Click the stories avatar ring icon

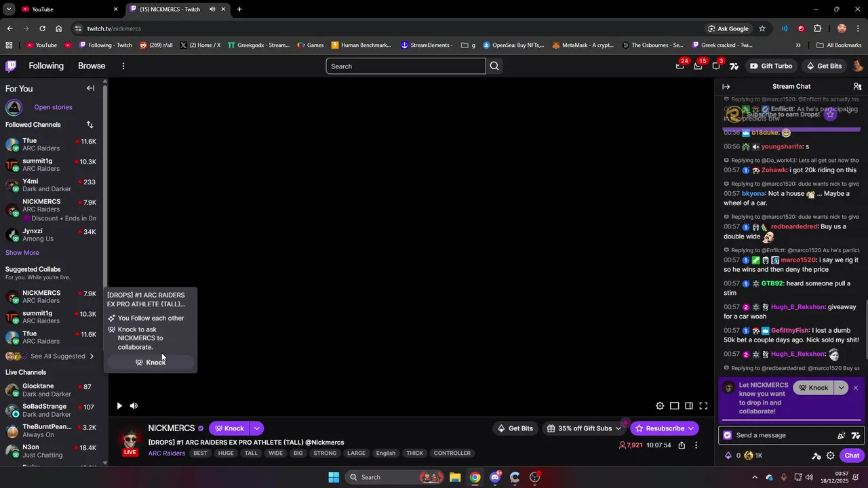tap(14, 107)
